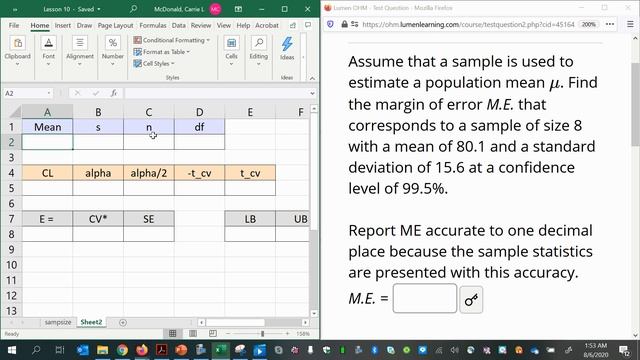The height and width of the screenshot is (360, 640).
Task: Switch to Normal view in status bar
Action: point(173,333)
